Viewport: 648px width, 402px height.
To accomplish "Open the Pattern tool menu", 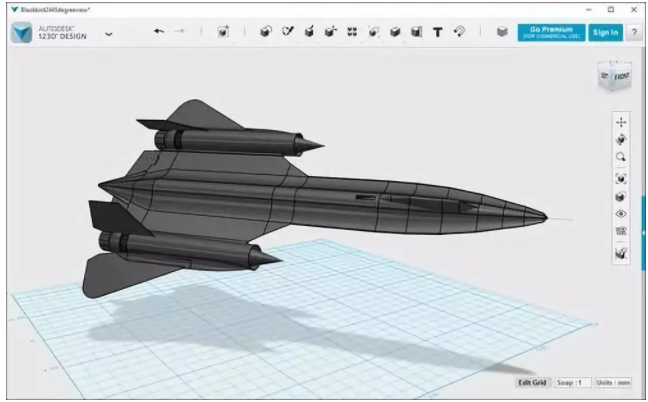I will point(352,32).
